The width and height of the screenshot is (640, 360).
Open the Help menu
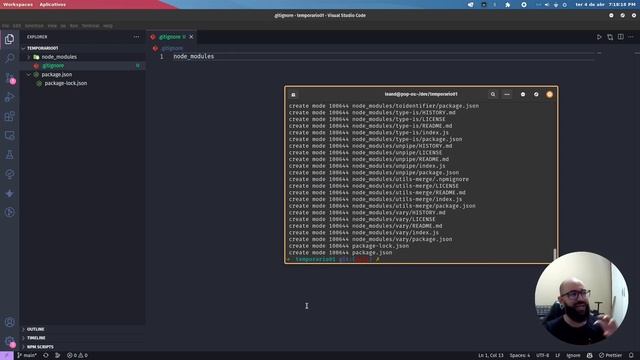click(x=108, y=26)
